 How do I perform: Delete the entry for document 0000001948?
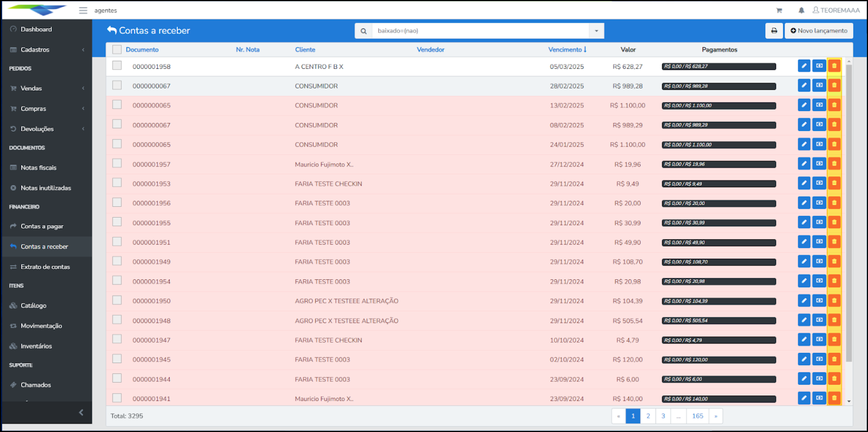[x=834, y=320]
